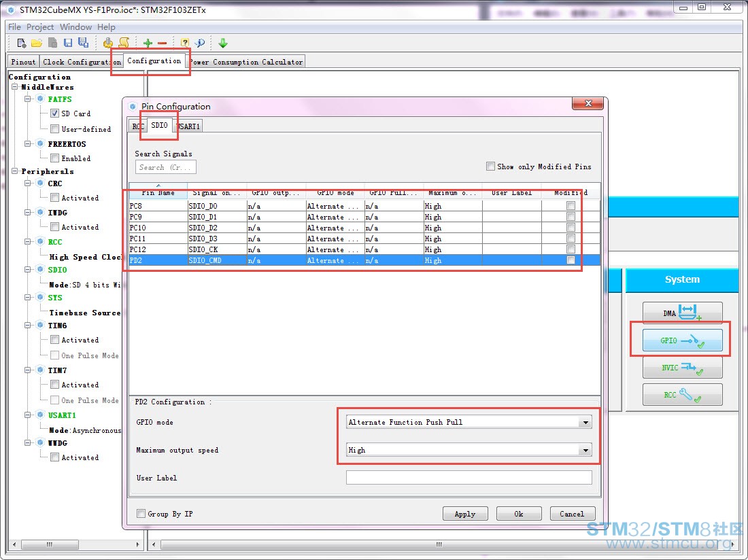Screen dimensions: 748x560
Task: Click the green download arrow icon
Action: [223, 43]
